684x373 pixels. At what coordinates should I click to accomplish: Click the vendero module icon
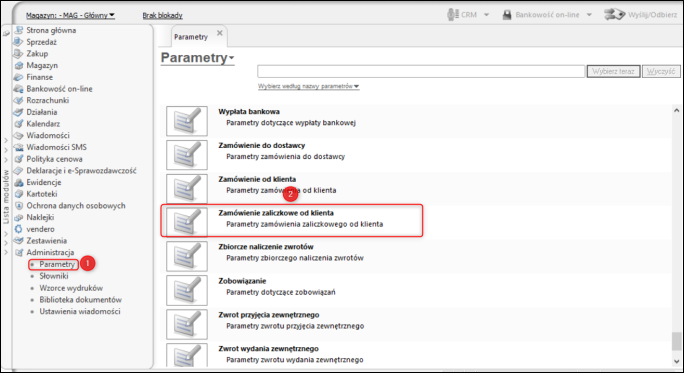18,229
